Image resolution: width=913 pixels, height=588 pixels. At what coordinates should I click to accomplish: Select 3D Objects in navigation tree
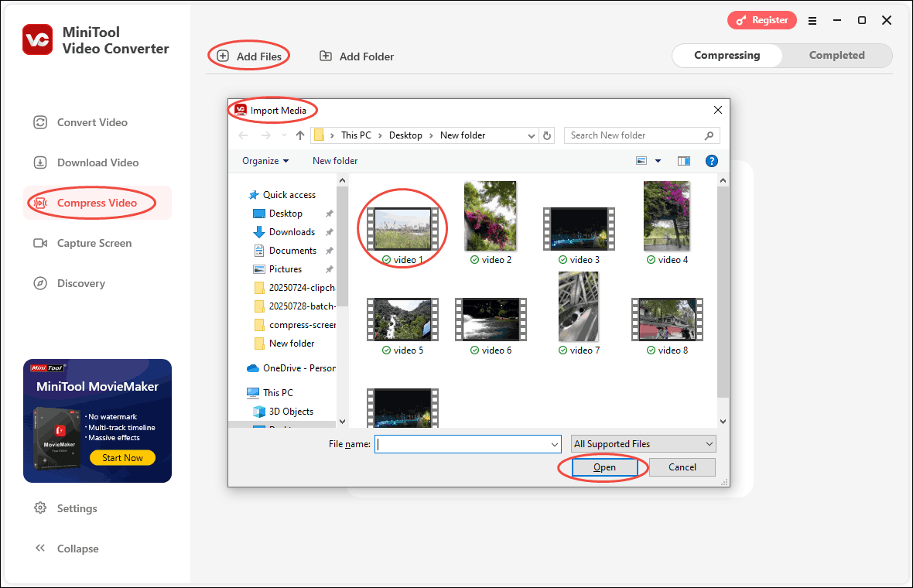coord(283,412)
